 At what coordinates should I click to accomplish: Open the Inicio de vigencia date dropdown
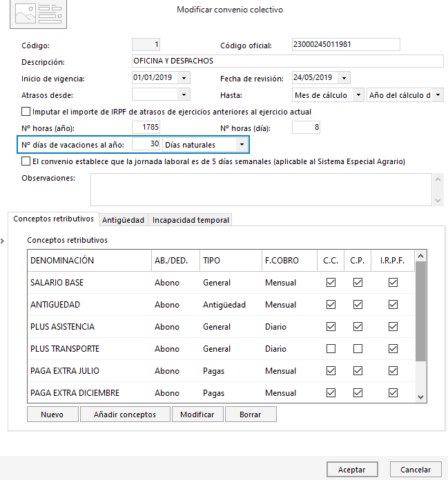pos(184,78)
